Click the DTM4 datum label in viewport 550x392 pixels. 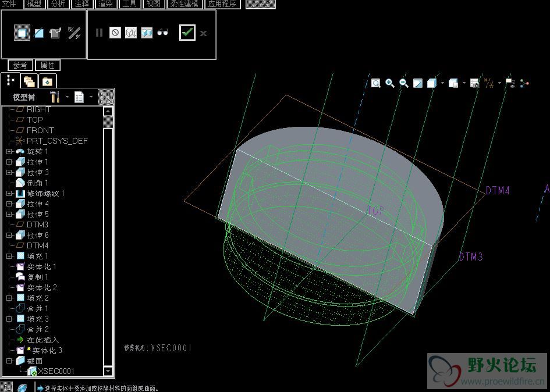click(x=498, y=190)
